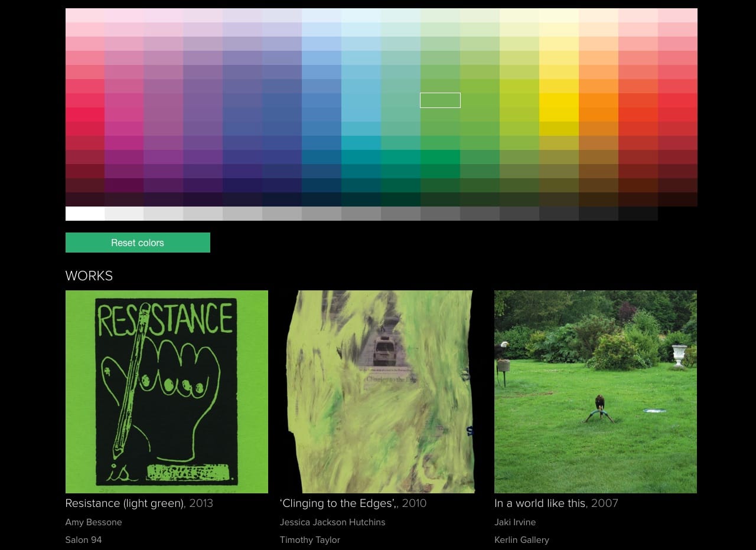756x550 pixels.
Task: Click the thumbnail of Jaki Irvine's garden photograph
Action: [x=595, y=391]
